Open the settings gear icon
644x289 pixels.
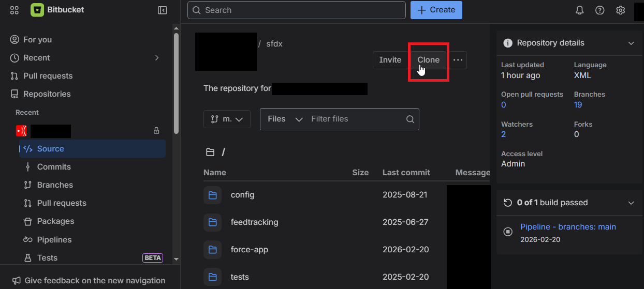tap(620, 10)
